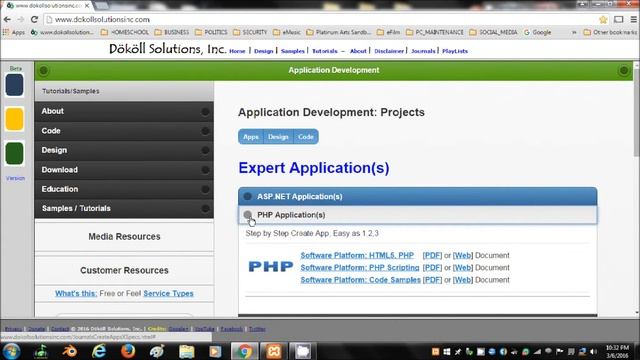
Task: Expand the ASP.NET Application(s) accordion
Action: click(418, 196)
